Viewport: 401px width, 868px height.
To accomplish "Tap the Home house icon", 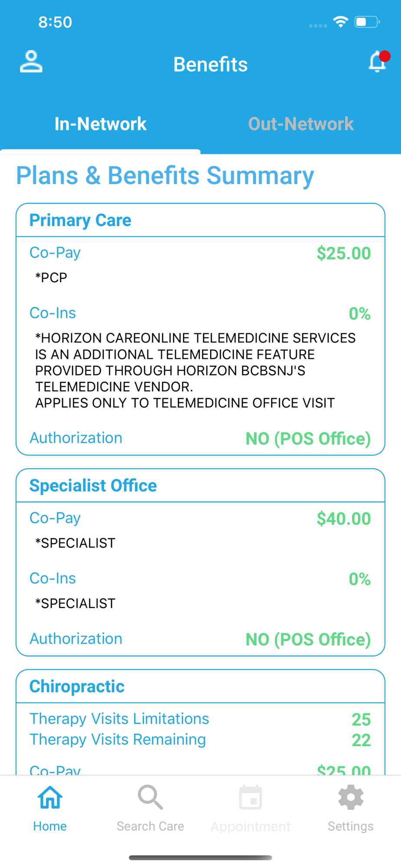I will pos(50,798).
